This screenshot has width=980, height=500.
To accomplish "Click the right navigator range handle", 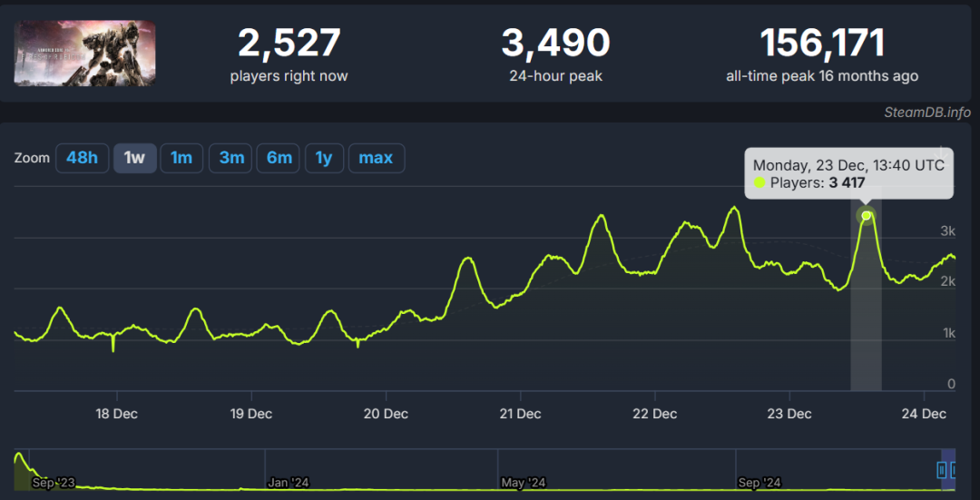I will tap(955, 469).
